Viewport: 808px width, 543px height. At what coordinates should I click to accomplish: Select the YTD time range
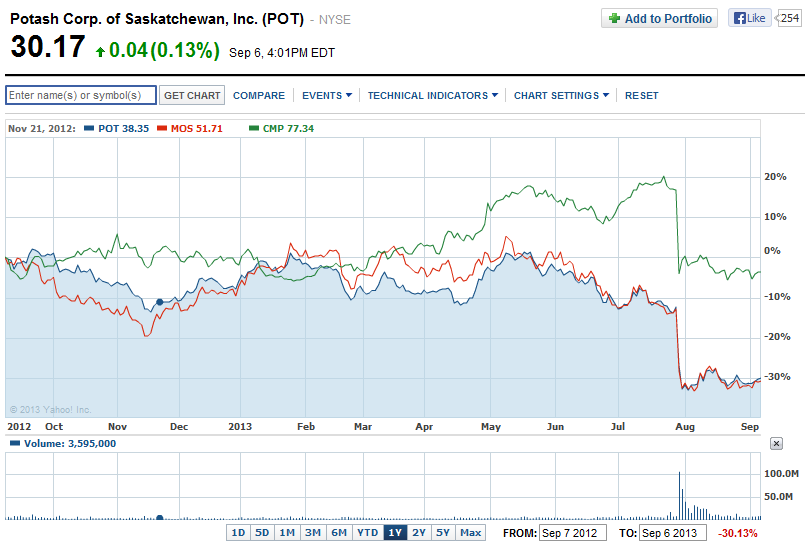(x=368, y=533)
